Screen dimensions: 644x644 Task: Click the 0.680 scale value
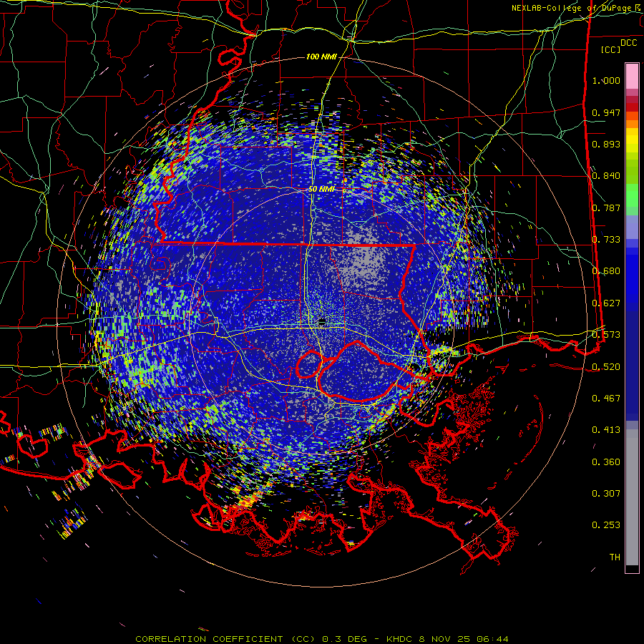[606, 271]
